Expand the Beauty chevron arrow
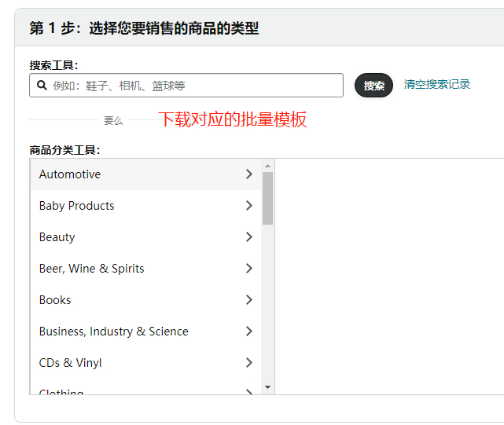Screen dimensions: 504x425 pos(249,237)
